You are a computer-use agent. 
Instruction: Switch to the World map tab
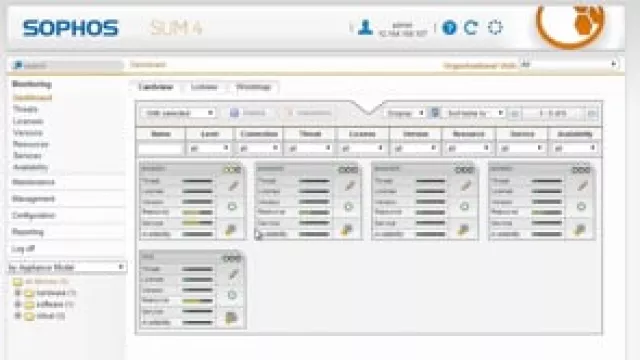click(253, 87)
